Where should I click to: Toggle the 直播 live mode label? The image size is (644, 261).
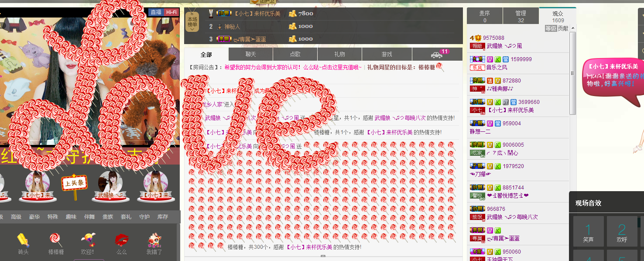[x=156, y=12]
